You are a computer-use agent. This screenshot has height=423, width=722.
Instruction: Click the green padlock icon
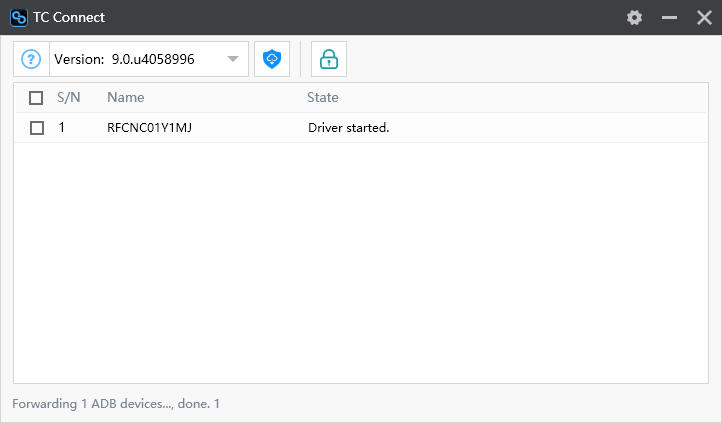click(329, 59)
